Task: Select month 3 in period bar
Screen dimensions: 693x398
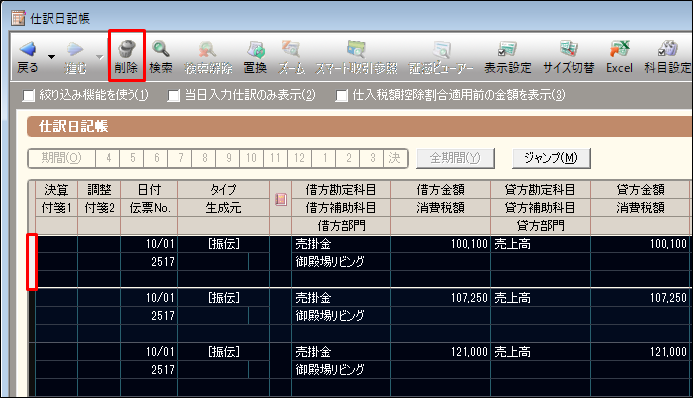Action: click(372, 158)
